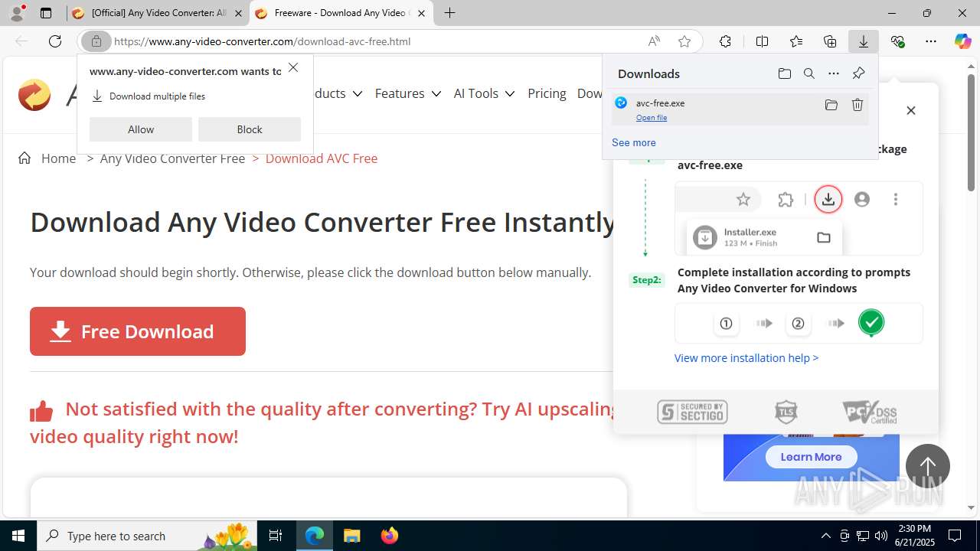Block downloading multiple files

click(x=250, y=129)
